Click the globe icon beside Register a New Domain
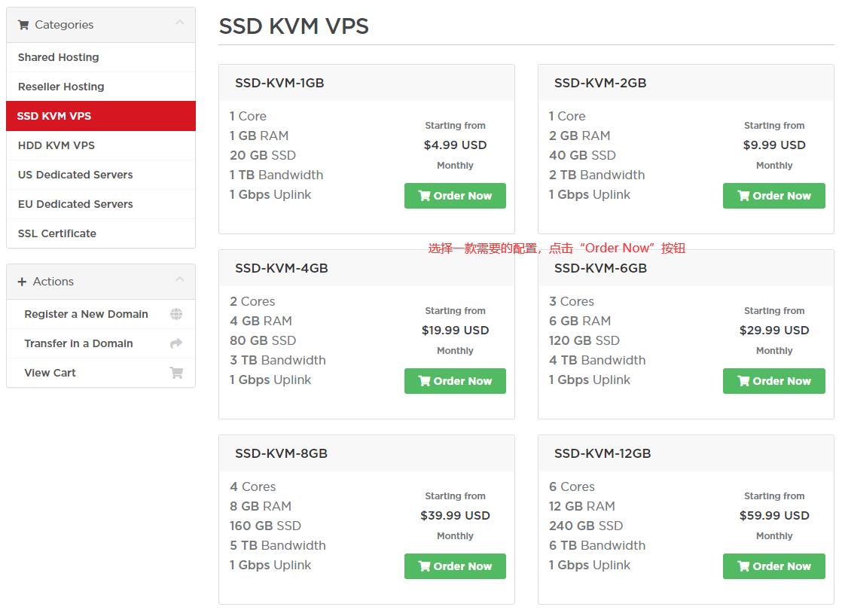842x616 pixels. click(176, 314)
